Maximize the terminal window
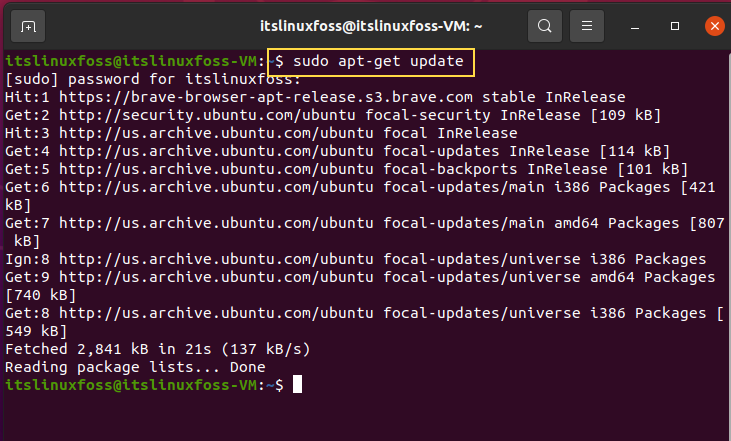Viewport: 731px width, 441px height. point(675,26)
